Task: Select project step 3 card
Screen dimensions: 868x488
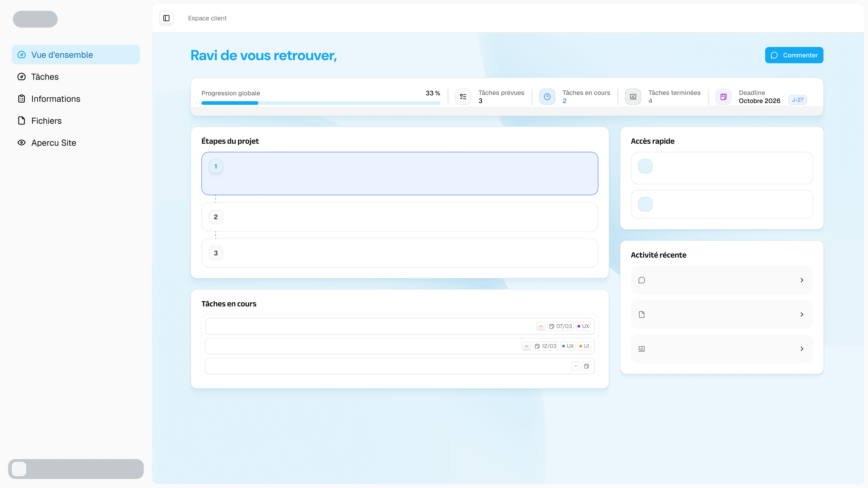Action: coord(400,253)
